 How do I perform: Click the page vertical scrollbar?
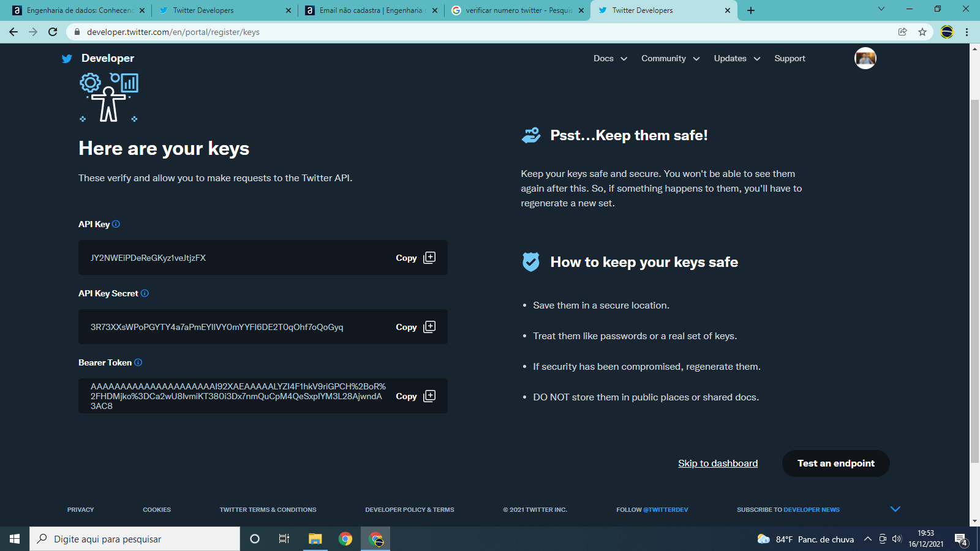tap(974, 280)
